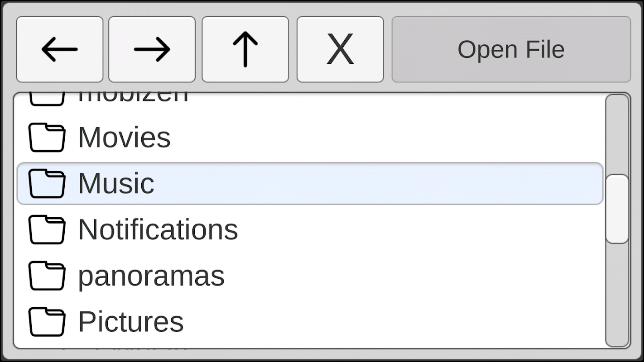The width and height of the screenshot is (644, 362).
Task: Click scrollbar track above the thumb
Action: [617, 133]
